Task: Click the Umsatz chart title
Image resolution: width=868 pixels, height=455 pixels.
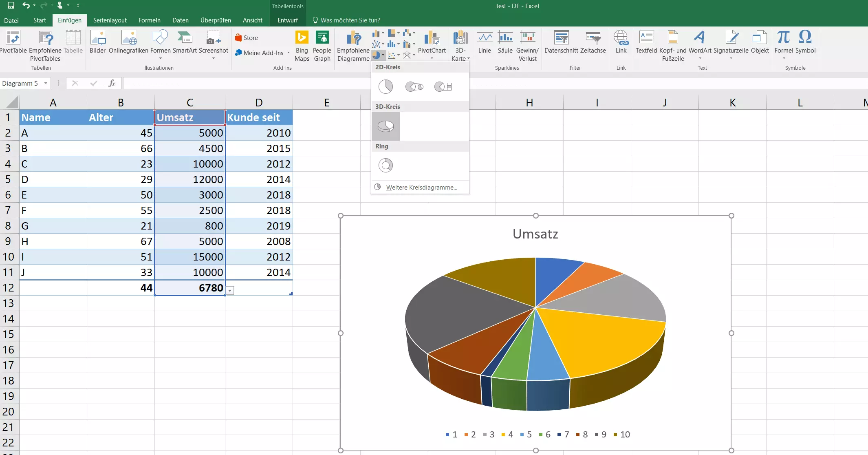Action: [535, 234]
